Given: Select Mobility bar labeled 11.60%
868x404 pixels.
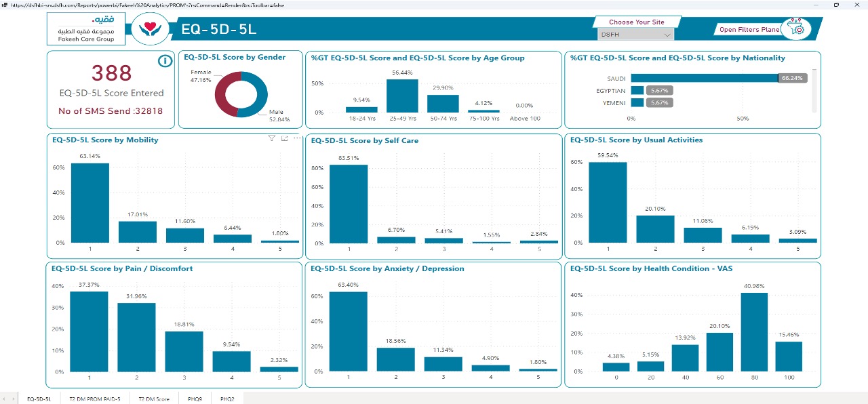Looking at the screenshot, I should [185, 235].
